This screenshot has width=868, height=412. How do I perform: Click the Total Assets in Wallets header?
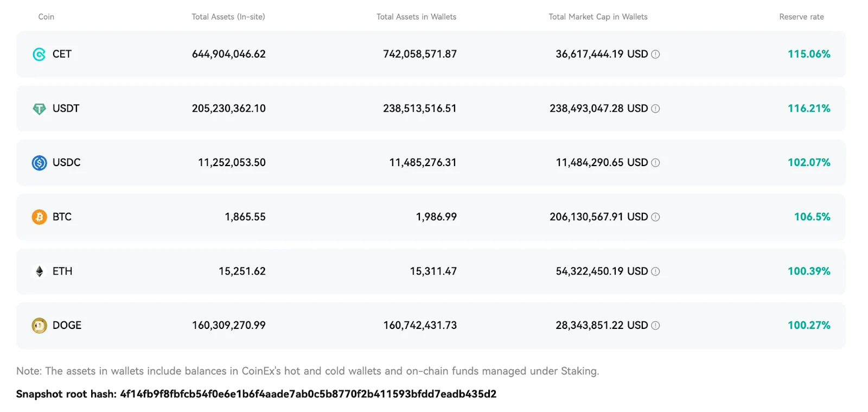point(416,17)
